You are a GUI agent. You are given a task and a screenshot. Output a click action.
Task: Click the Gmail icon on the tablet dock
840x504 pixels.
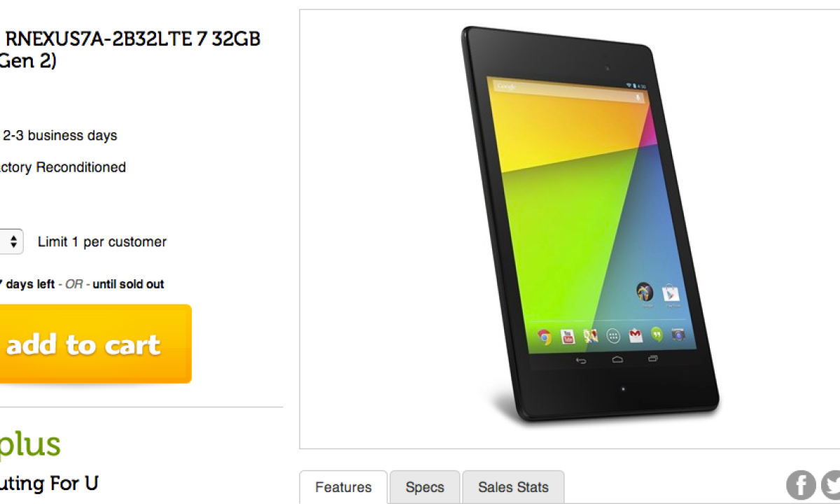(x=636, y=335)
